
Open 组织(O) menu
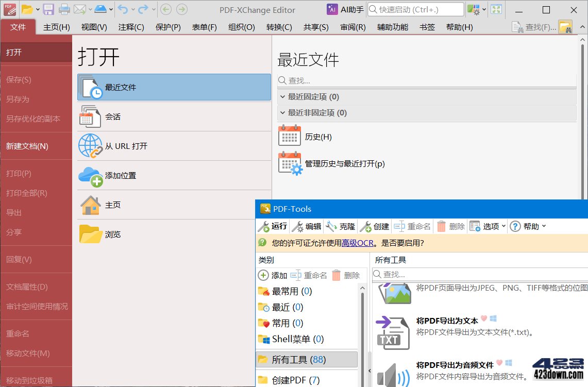pos(242,27)
